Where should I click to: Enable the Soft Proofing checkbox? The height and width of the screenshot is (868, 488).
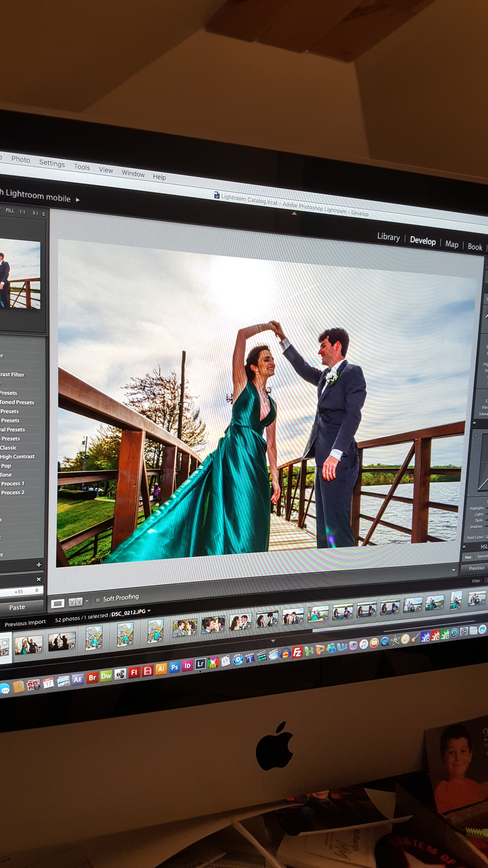point(98,600)
